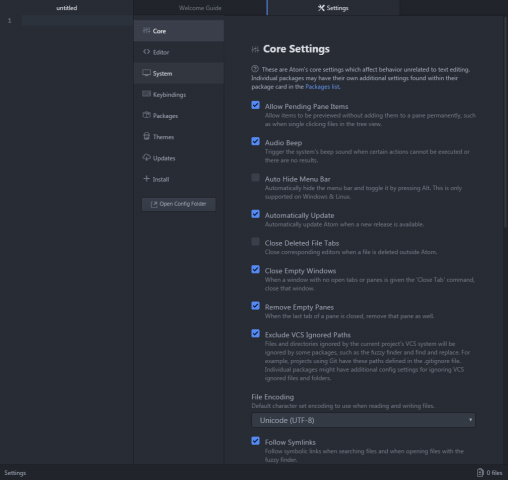Open Keybindings via its keyboard icon

pos(146,94)
